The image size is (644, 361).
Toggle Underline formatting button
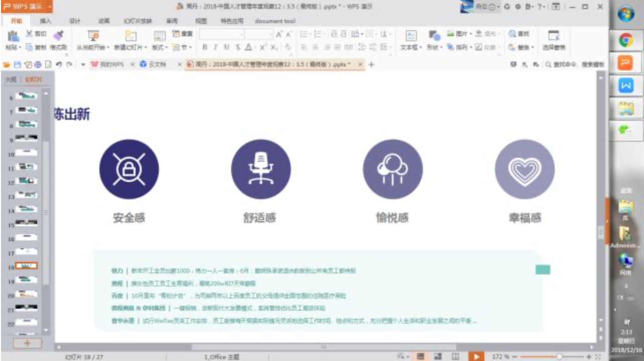click(227, 47)
